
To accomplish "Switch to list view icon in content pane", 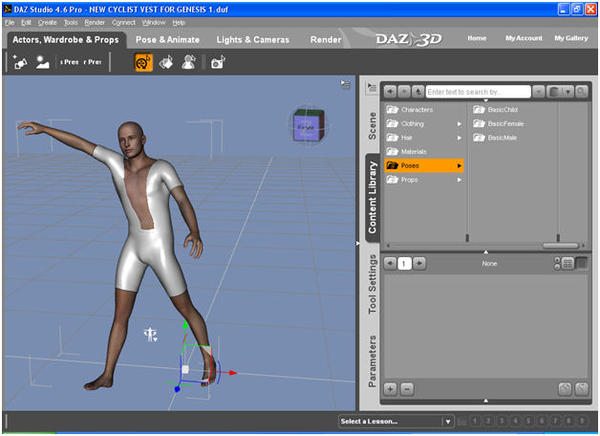I will (x=568, y=263).
